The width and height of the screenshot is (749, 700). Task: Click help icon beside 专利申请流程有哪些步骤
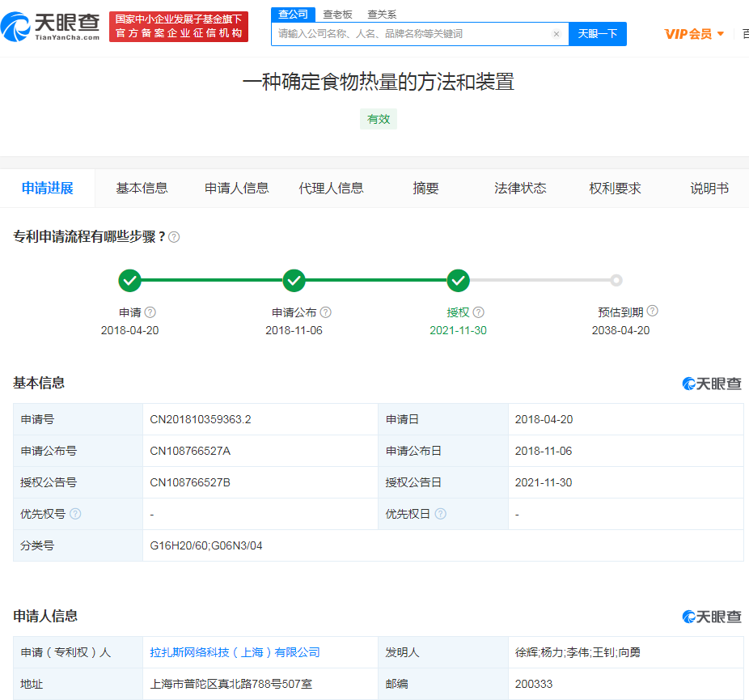coord(174,237)
